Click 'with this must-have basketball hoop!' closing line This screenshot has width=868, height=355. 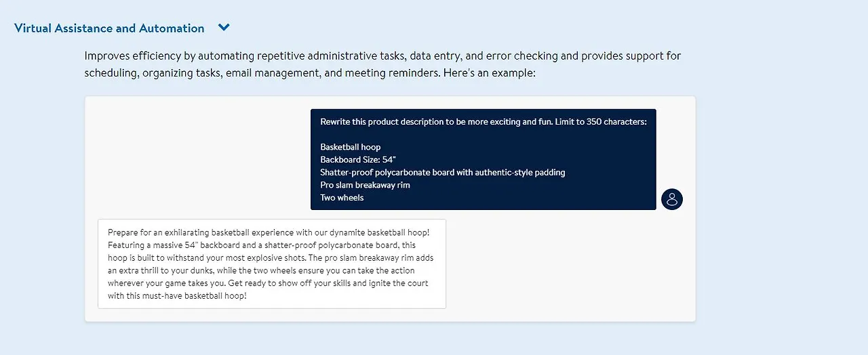click(177, 296)
